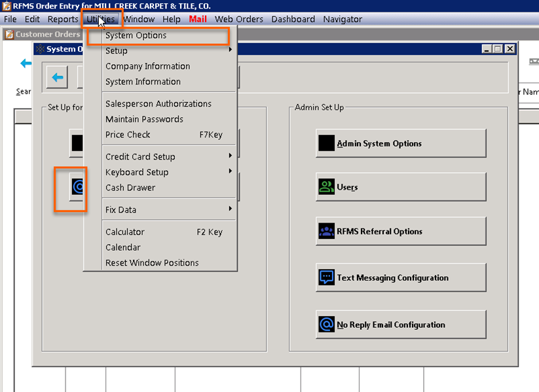This screenshot has width=539, height=392.
Task: Click the @ icon on No Reply Email Configuration
Action: pos(327,324)
